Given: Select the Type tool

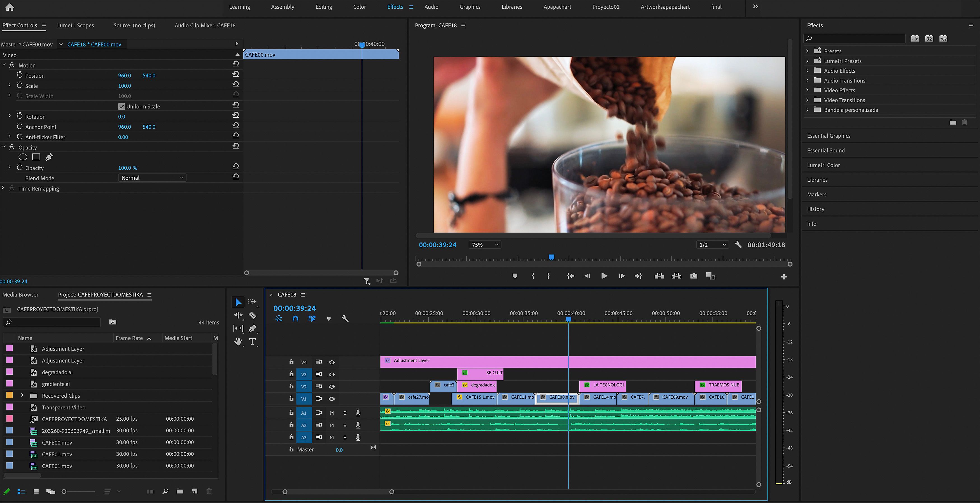Looking at the screenshot, I should point(252,342).
